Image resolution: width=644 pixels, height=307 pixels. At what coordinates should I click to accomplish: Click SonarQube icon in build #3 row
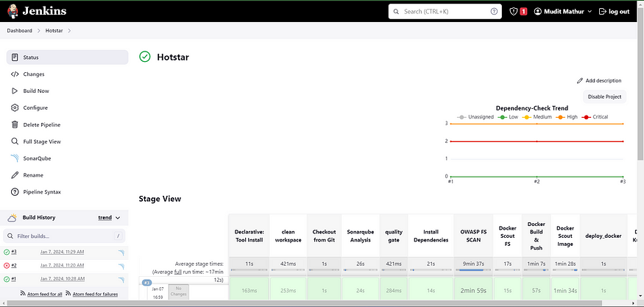121,253
